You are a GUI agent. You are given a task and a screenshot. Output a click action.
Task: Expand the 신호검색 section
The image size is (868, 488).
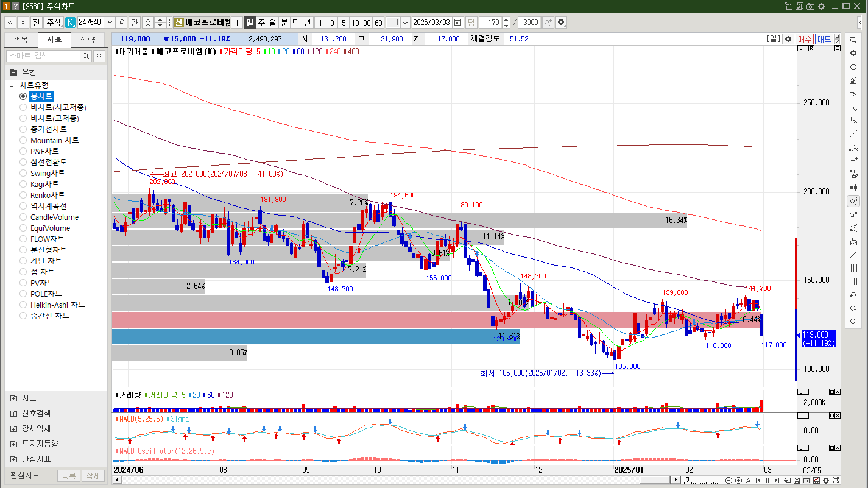tap(14, 413)
